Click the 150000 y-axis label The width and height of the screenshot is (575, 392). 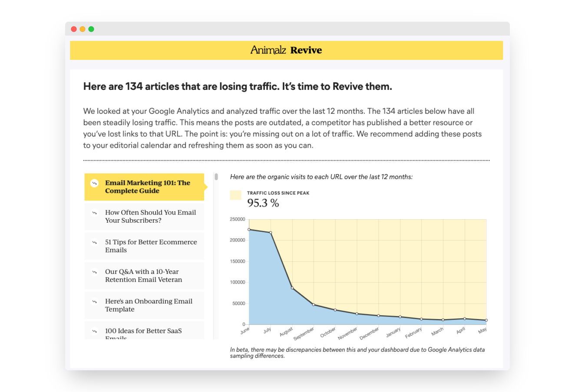pos(238,261)
